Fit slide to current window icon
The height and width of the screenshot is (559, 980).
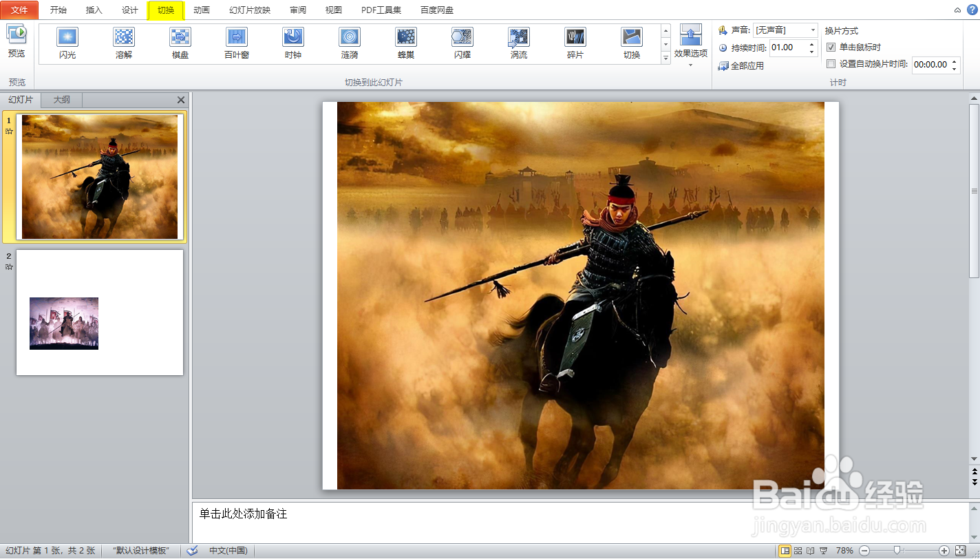[x=961, y=551]
